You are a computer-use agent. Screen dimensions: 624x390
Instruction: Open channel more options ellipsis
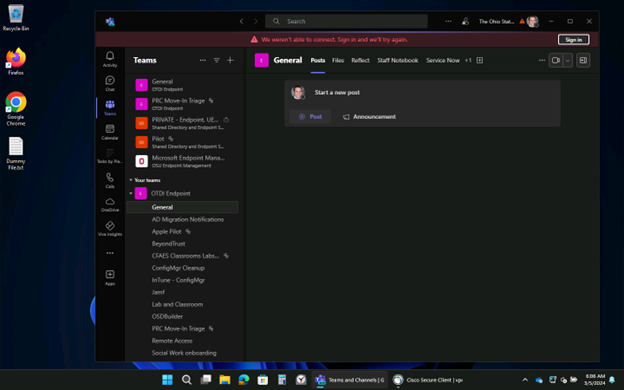(542, 60)
